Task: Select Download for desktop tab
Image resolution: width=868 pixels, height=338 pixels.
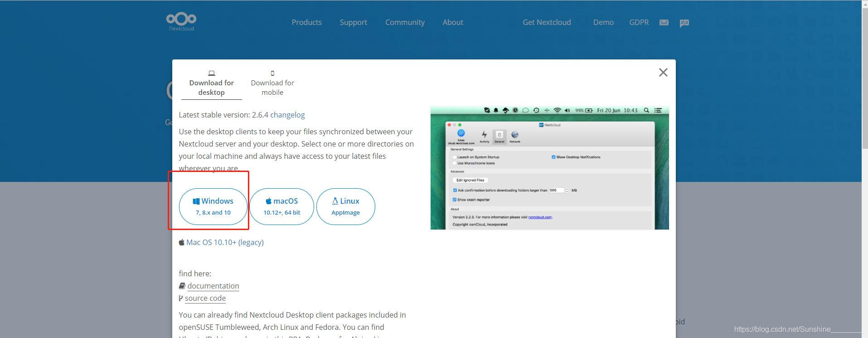Action: click(211, 83)
